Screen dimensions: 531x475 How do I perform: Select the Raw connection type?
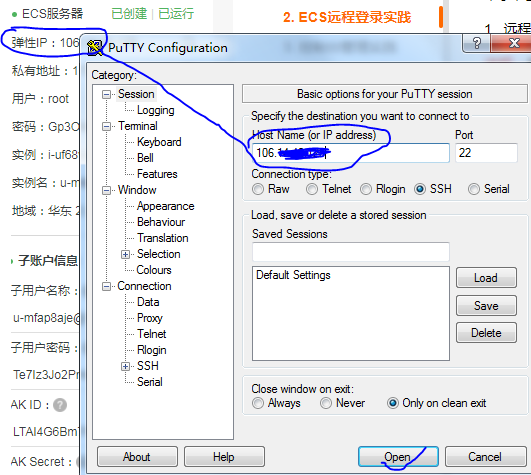[x=258, y=189]
